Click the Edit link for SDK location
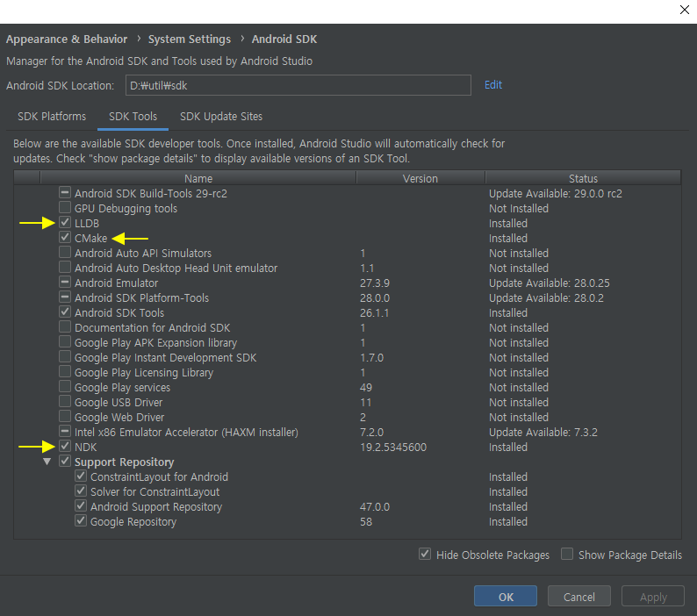697x616 pixels. click(493, 85)
